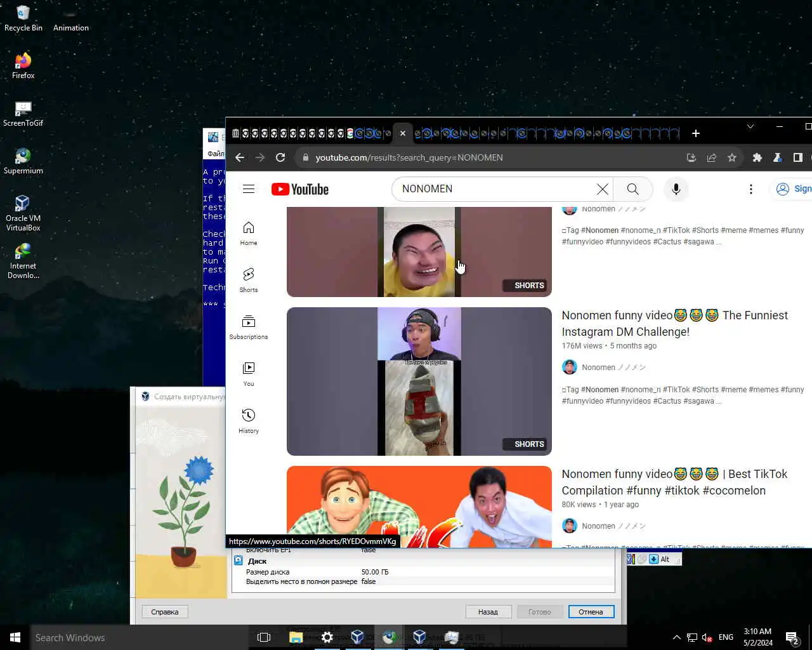
Task: Open YouTube hamburger guide menu
Action: pos(249,189)
